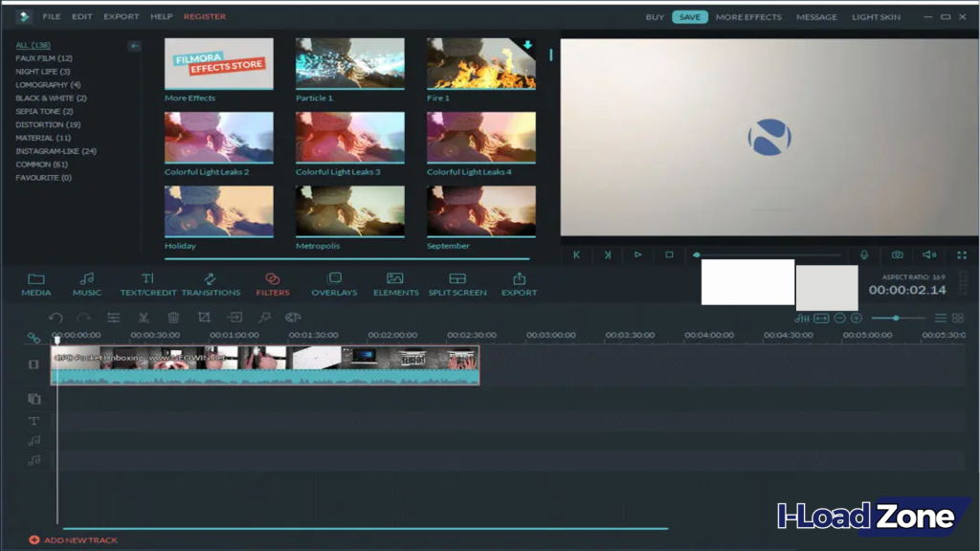Apply the September filter thumbnail
The image size is (980, 551).
(480, 210)
